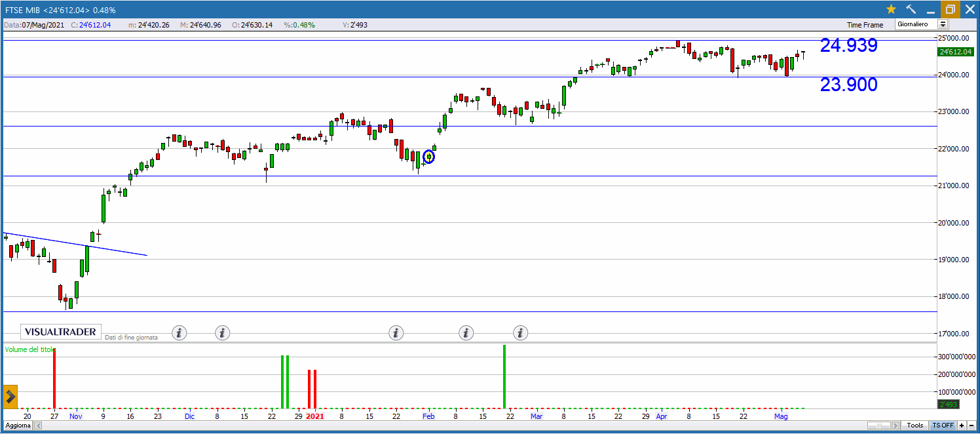980x434 pixels.
Task: Open the Time Frame 'Giornaliero' combo box
Action: [922, 24]
